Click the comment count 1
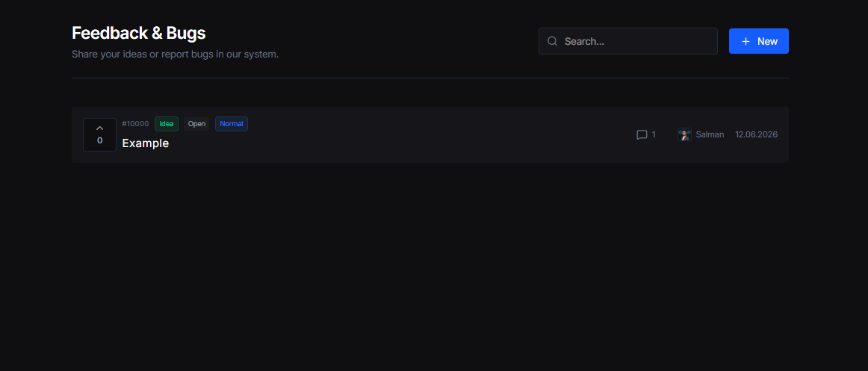Viewport: 868px width, 371px height. click(x=654, y=134)
